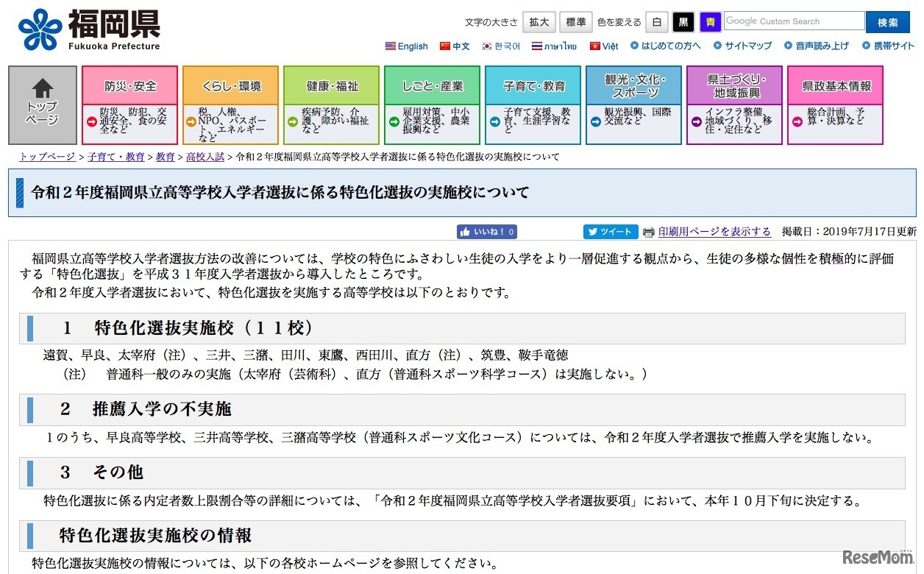Click inside the Google Custom Search field
This screenshot has width=924, height=574.
[793, 21]
